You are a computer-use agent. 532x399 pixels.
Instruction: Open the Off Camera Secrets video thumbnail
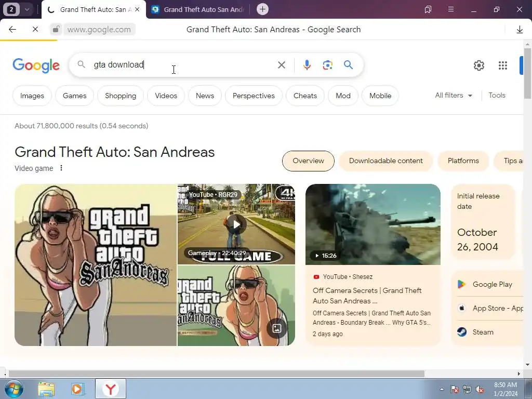click(x=373, y=224)
